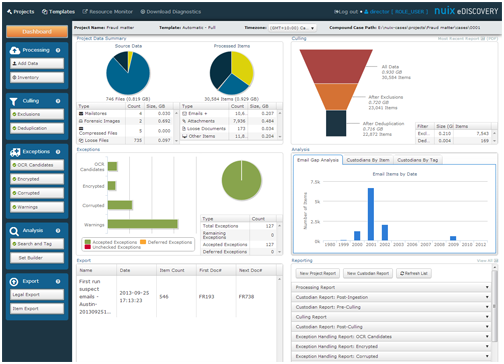The height and width of the screenshot is (364, 504).
Task: Click the director user link
Action: tap(396, 12)
